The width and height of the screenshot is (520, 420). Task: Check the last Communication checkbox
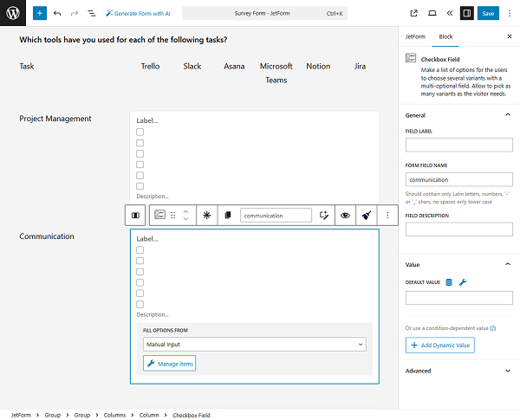point(140,304)
